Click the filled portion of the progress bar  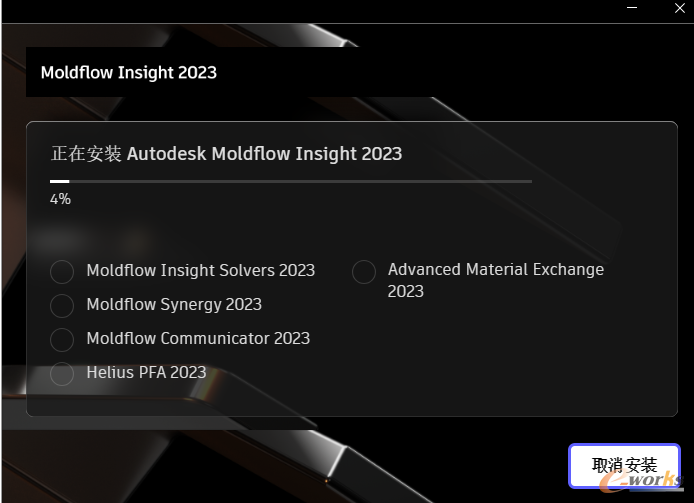59,181
